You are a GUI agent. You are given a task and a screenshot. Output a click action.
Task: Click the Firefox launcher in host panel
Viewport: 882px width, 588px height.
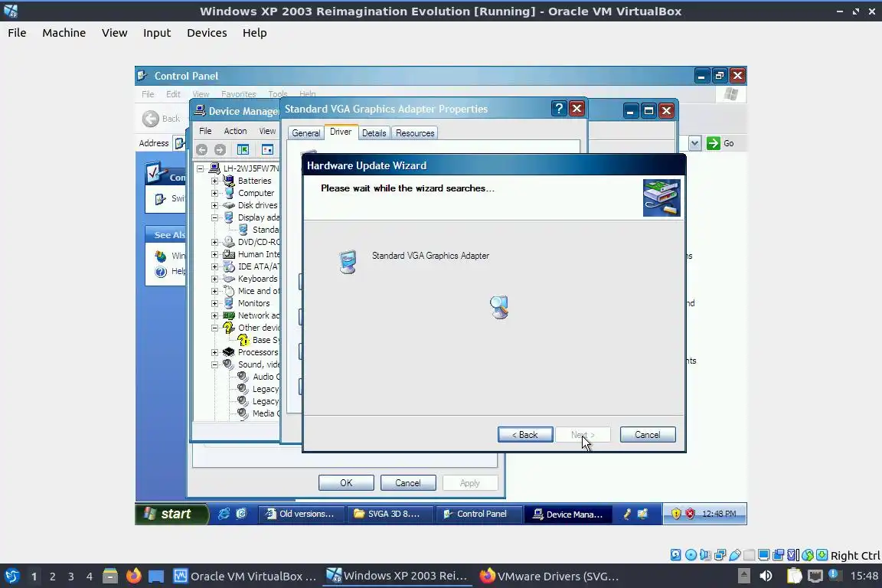click(133, 576)
